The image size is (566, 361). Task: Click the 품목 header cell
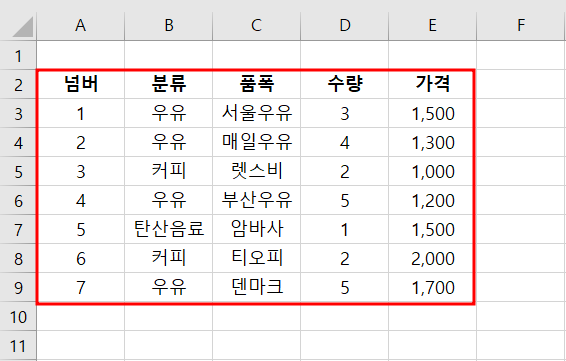click(257, 84)
